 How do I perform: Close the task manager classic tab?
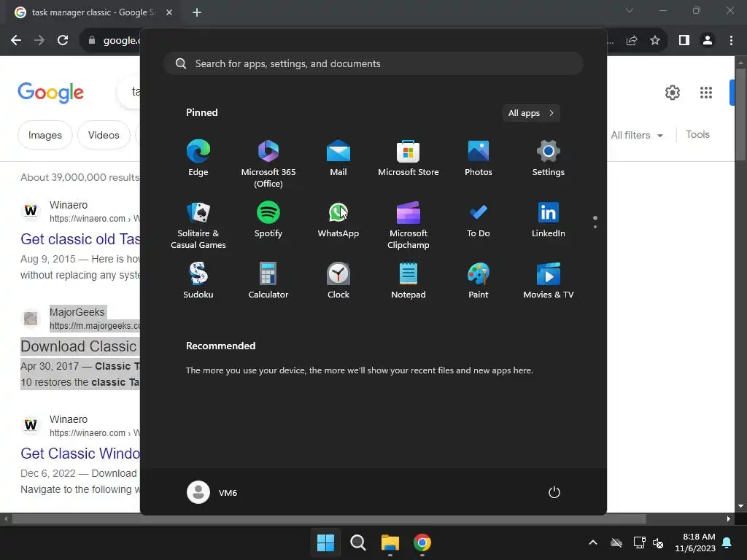[x=169, y=12]
